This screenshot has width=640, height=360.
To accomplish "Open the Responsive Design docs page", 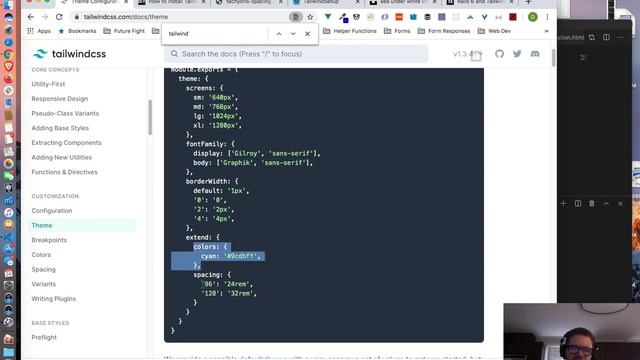I will 60,99.
